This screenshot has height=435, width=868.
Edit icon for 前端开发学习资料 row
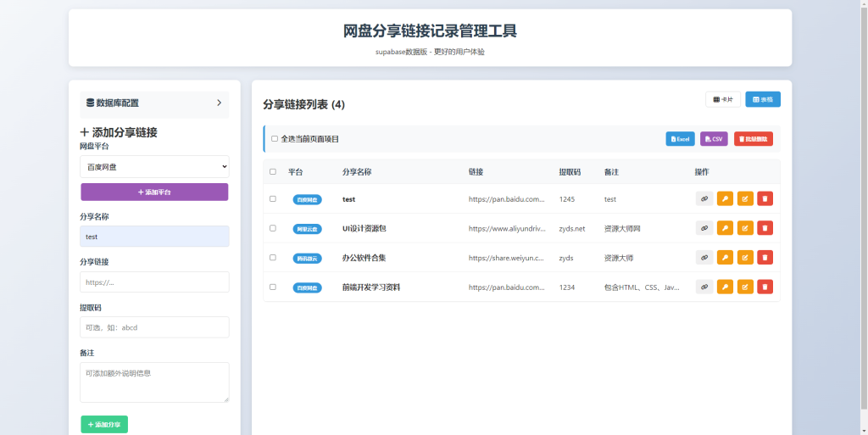(x=745, y=287)
